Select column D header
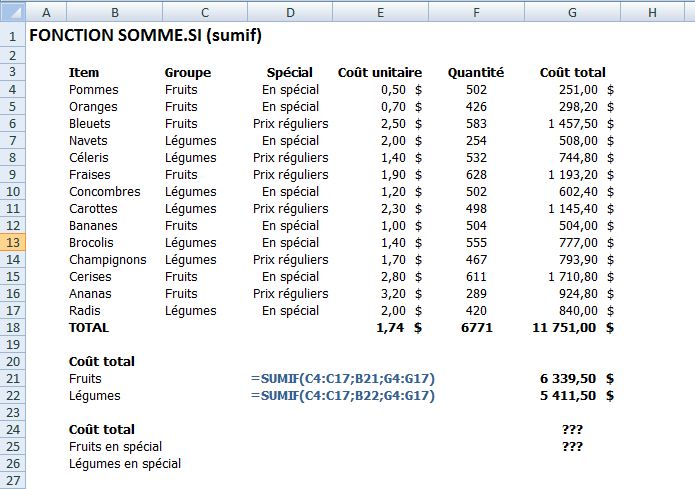 pyautogui.click(x=290, y=12)
